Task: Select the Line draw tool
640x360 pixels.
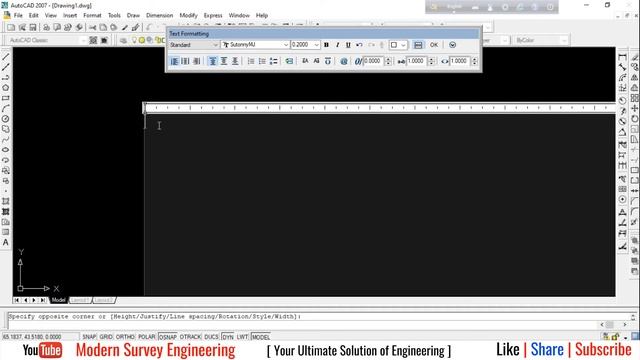Action: coord(6,57)
